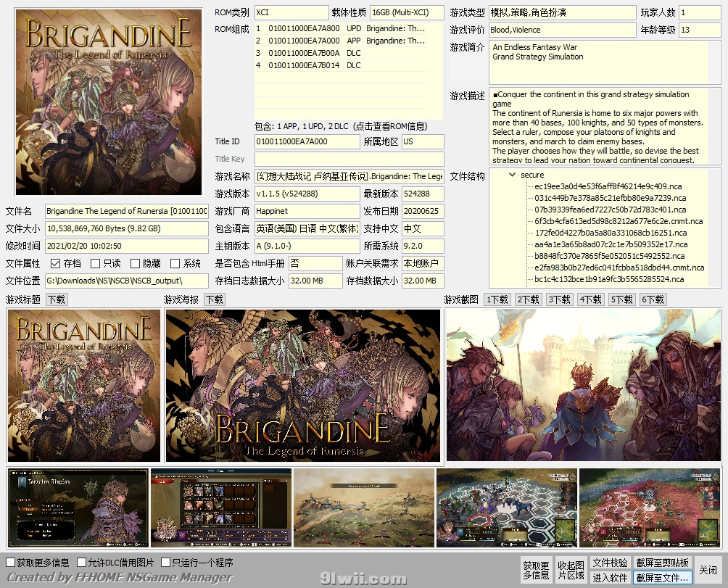Open the wide Brigandine poster image
The height and width of the screenshot is (588, 728).
302,386
